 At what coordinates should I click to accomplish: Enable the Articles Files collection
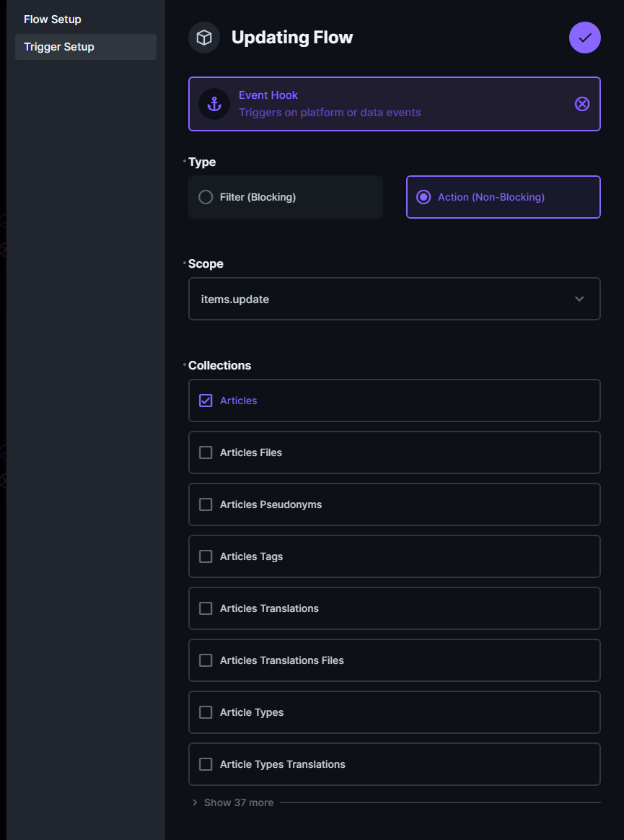click(x=205, y=452)
